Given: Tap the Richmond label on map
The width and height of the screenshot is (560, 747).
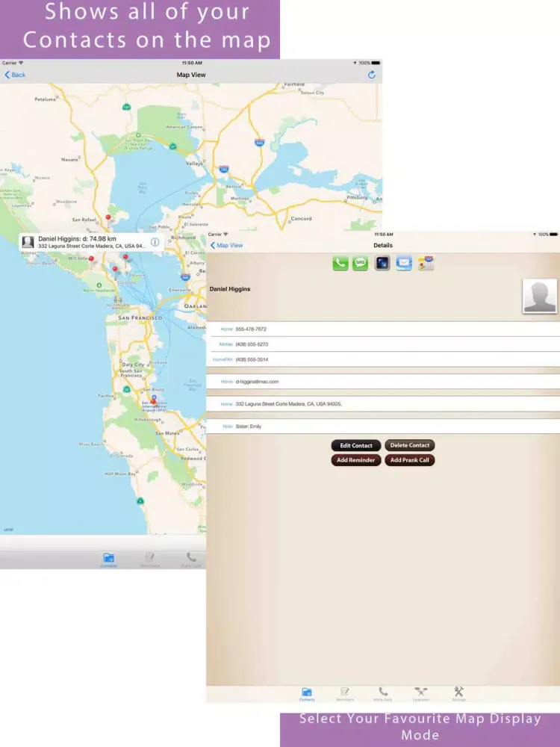Looking at the screenshot, I should [184, 238].
